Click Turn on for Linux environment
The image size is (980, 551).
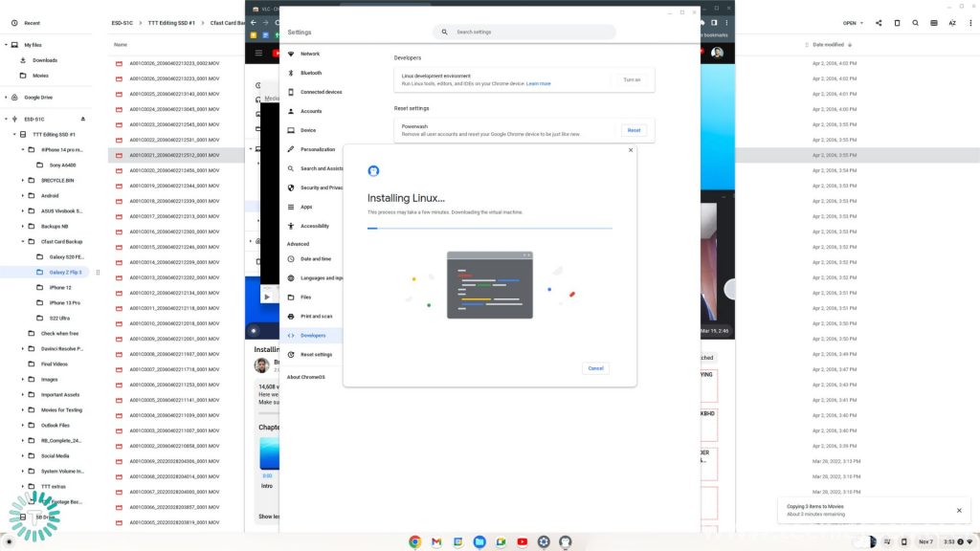pyautogui.click(x=632, y=79)
